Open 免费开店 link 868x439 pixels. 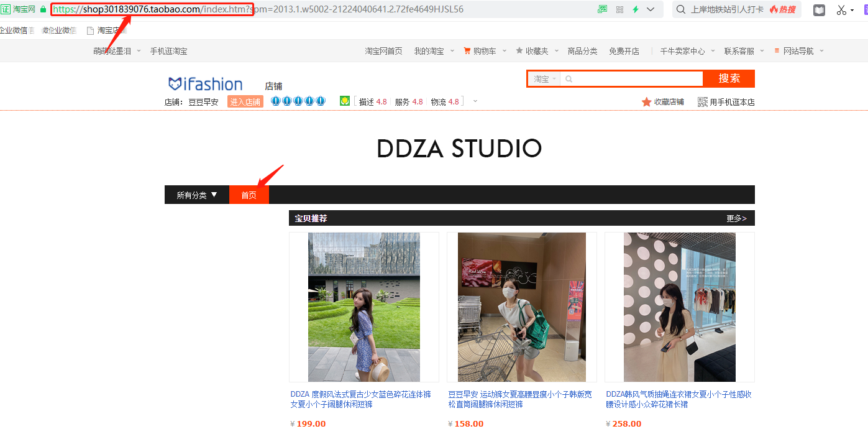[624, 51]
